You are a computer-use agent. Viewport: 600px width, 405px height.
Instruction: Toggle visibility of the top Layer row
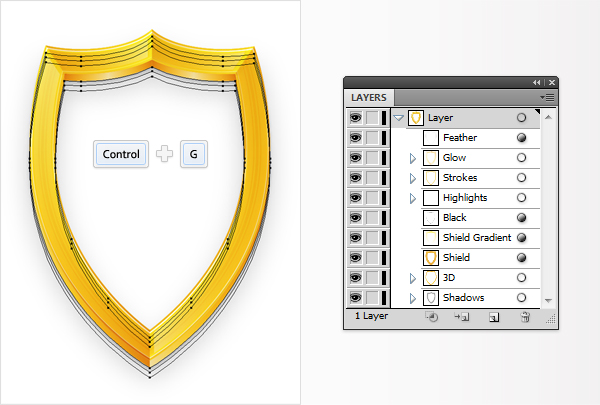[x=355, y=118]
